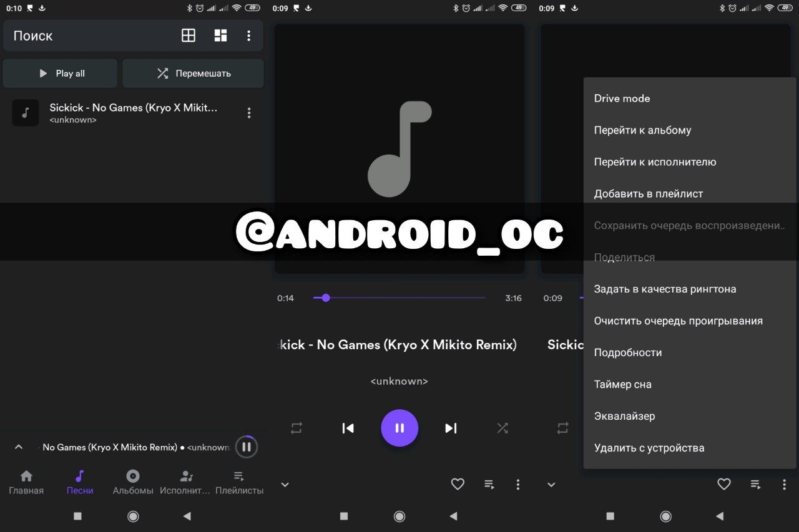Tap the Перемешать shuffle button
The width and height of the screenshot is (799, 532).
(x=193, y=74)
